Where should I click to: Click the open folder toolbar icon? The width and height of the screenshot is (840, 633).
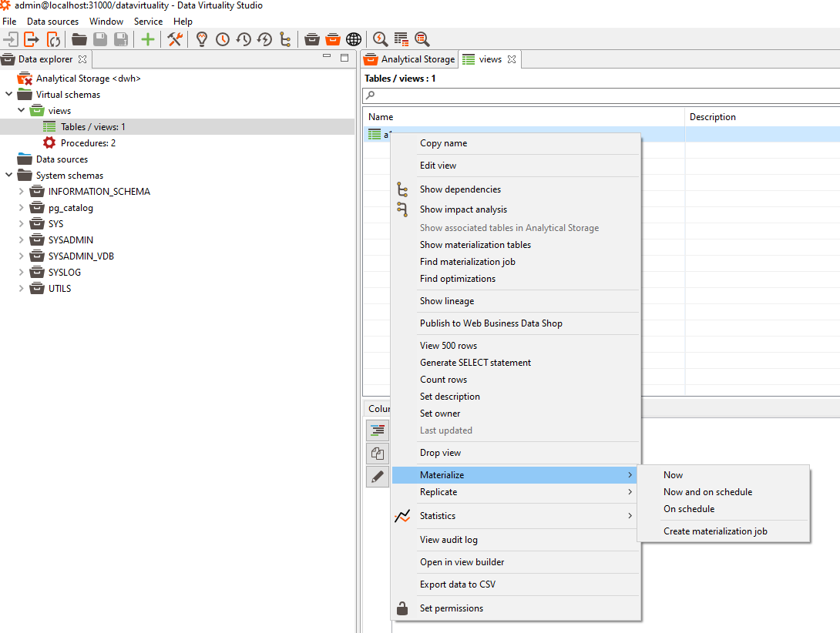pyautogui.click(x=79, y=39)
